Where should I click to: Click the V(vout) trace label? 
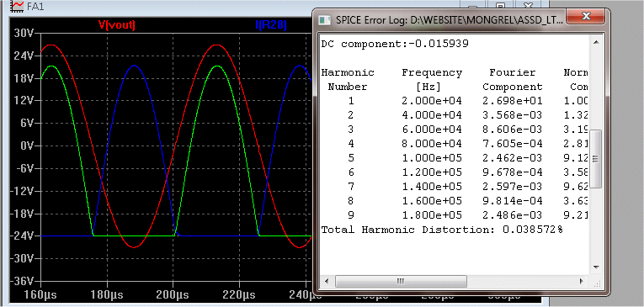coord(117,25)
